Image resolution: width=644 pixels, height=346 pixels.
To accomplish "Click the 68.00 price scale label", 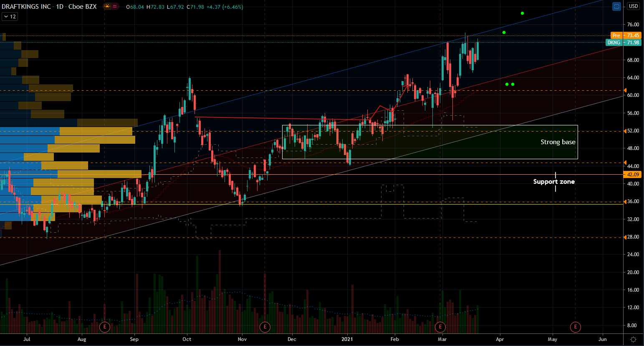I will (633, 60).
